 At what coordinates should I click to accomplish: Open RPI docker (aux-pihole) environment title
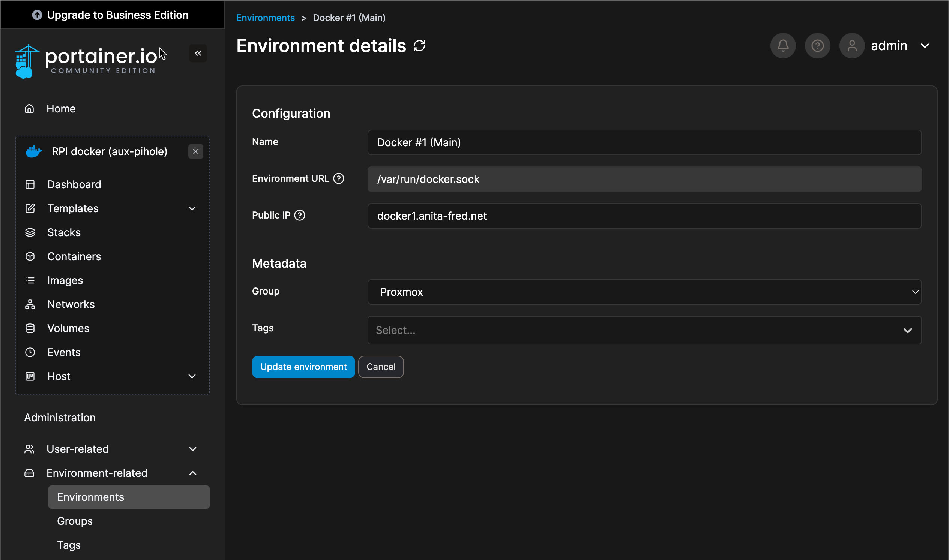[110, 151]
